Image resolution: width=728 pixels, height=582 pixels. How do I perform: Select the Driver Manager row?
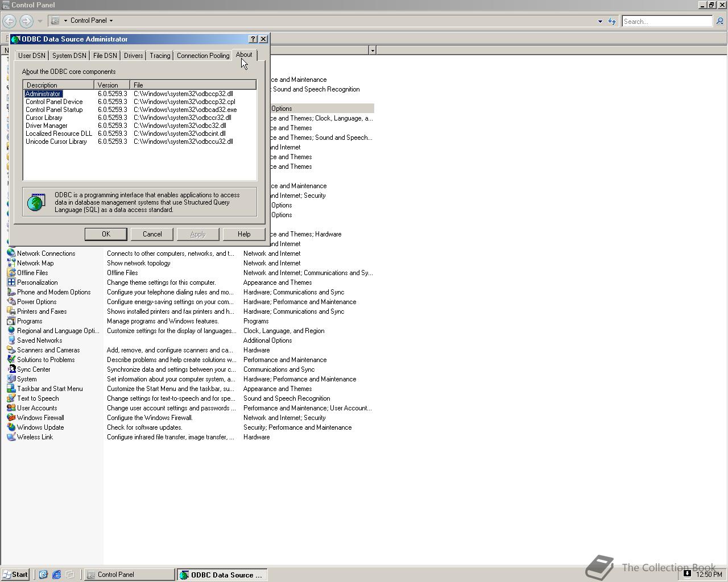coord(139,126)
